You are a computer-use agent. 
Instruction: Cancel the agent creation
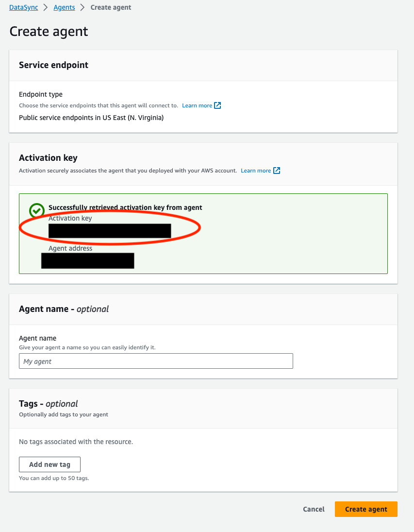[314, 509]
